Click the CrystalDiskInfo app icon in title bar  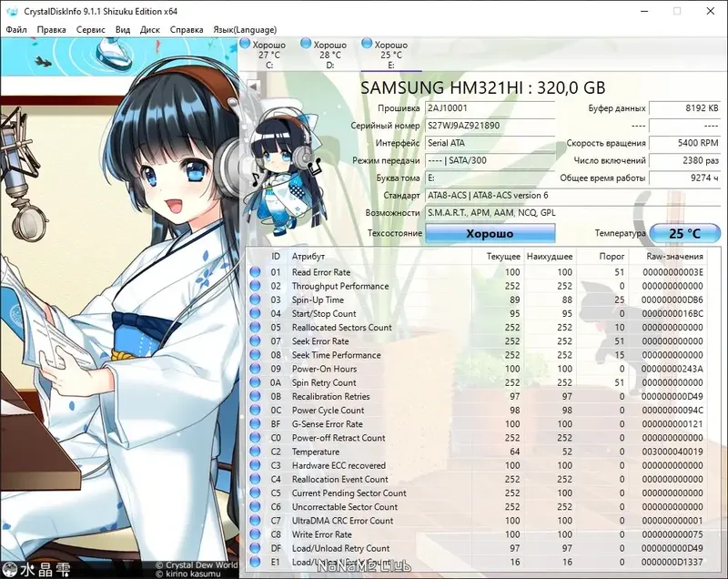pyautogui.click(x=12, y=11)
